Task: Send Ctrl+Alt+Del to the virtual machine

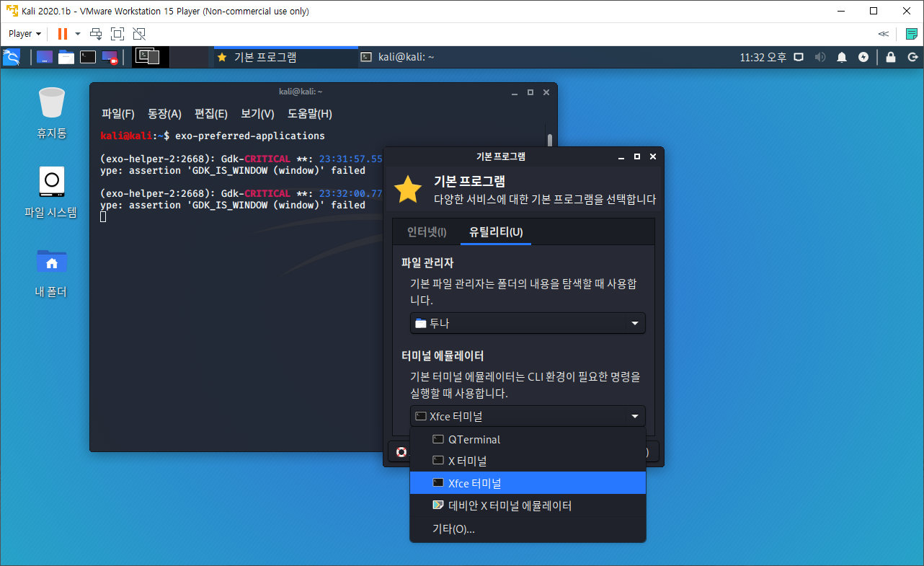Action: click(x=96, y=33)
